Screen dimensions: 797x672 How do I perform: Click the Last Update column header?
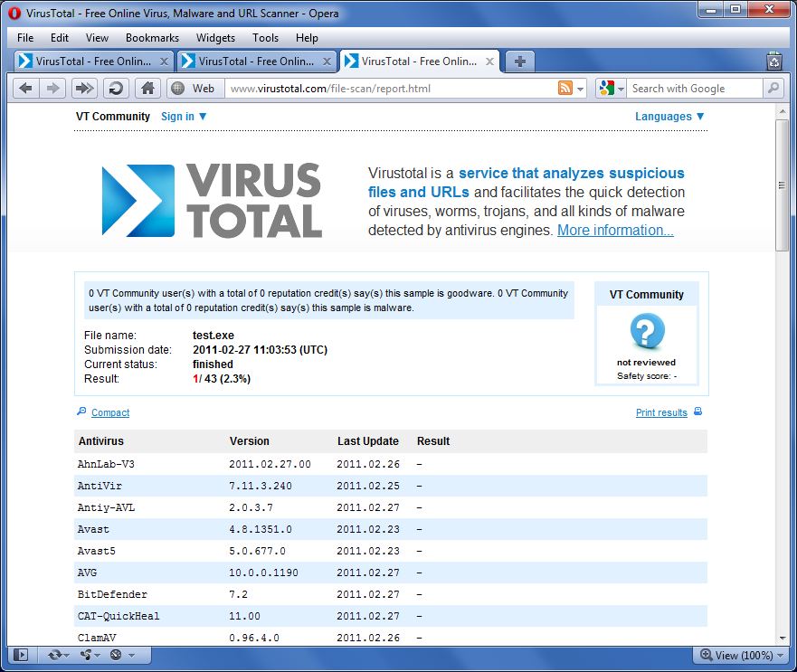click(368, 441)
